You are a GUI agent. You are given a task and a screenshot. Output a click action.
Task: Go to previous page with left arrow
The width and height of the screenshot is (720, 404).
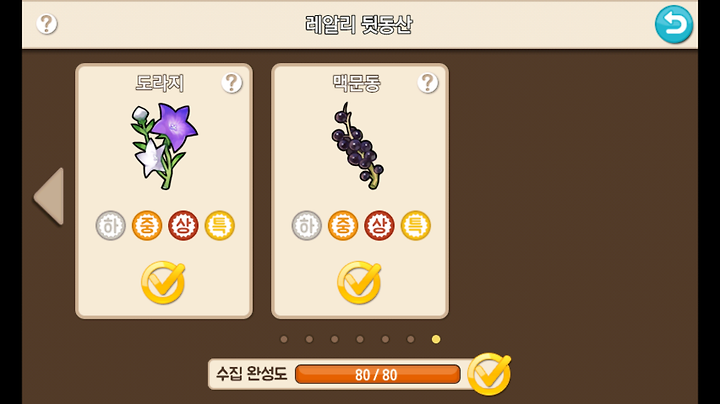[49, 196]
